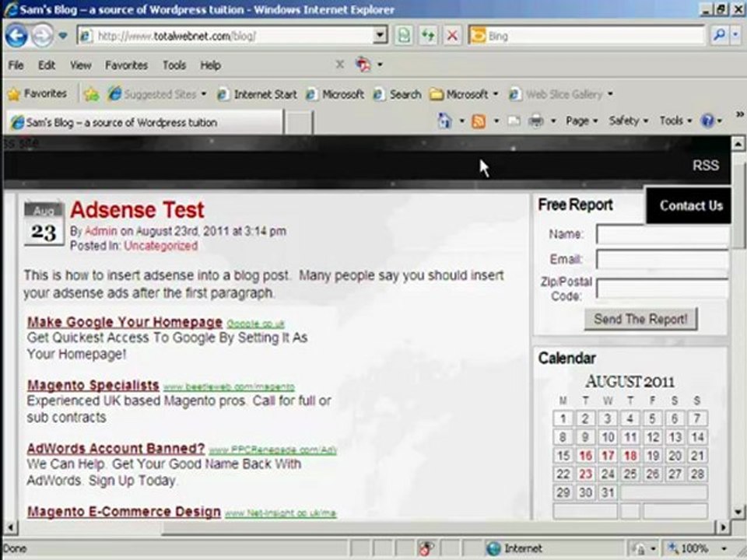Click the red Stop loading icon
This screenshot has width=747, height=560.
tap(452, 36)
